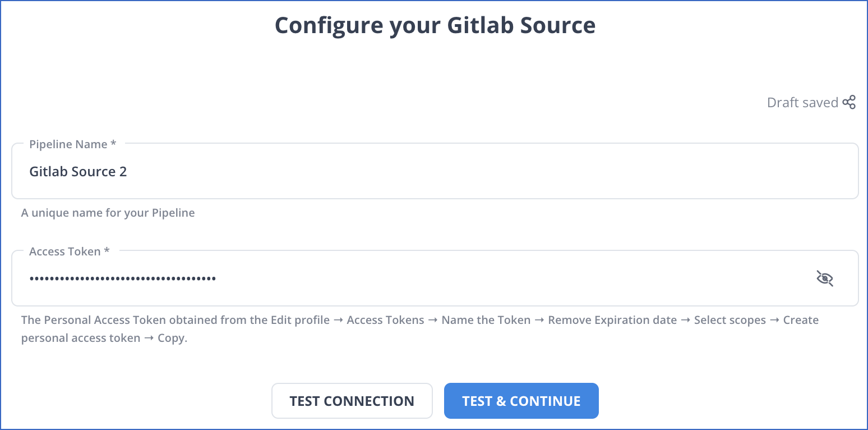The width and height of the screenshot is (868, 430).
Task: Hide the Access Token after revealing it
Action: tap(825, 278)
